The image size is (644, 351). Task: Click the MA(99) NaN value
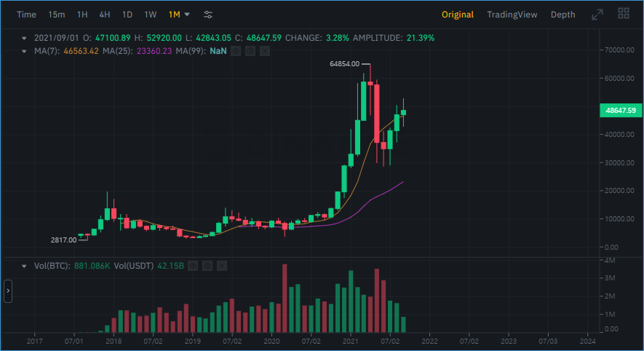(218, 51)
